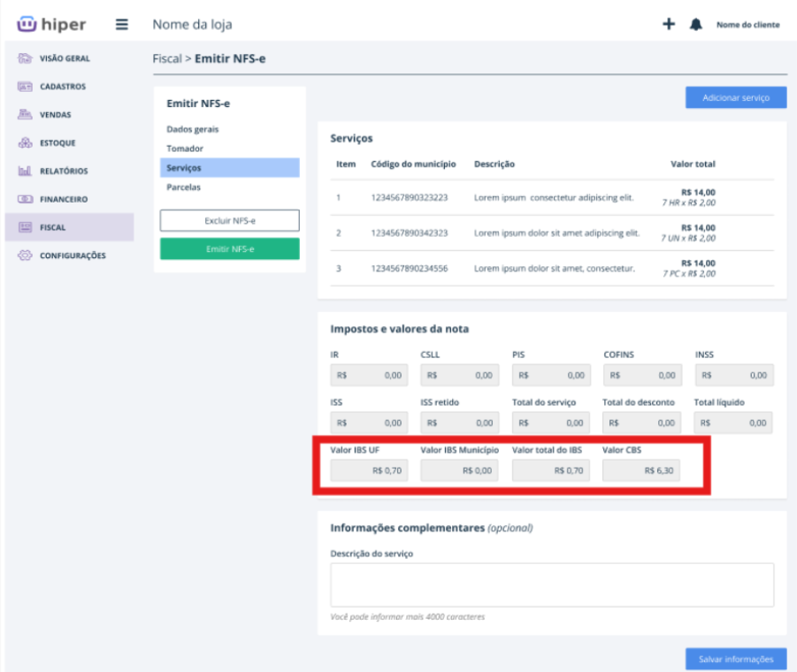Click the Valor IBS UF field
The width and height of the screenshot is (797, 672).
point(369,470)
